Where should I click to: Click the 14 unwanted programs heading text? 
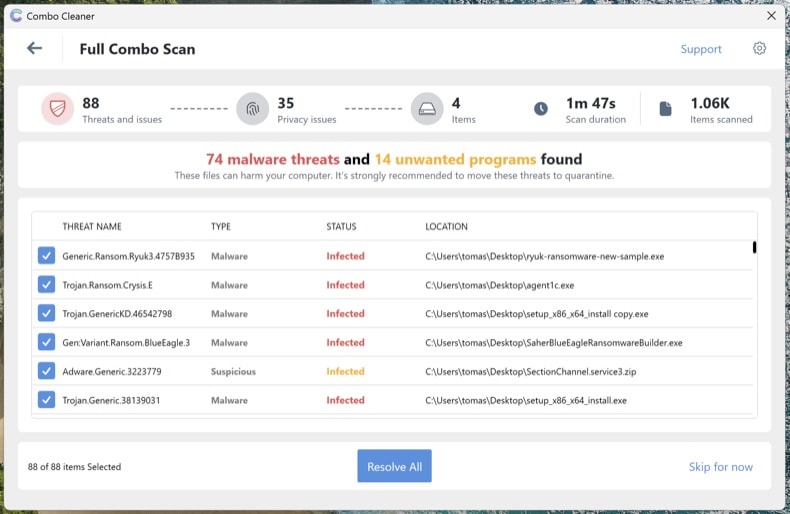[455, 159]
